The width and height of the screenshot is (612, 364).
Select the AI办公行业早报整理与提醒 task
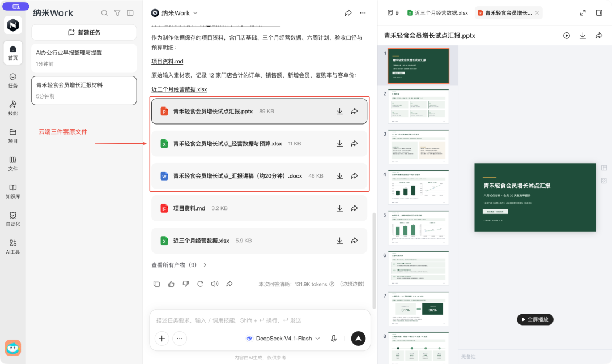click(84, 58)
